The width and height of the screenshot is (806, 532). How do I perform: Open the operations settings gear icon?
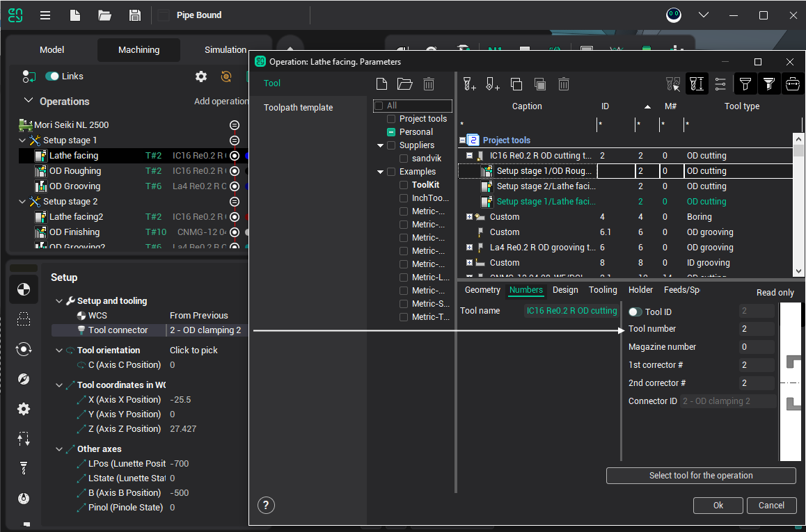click(x=201, y=76)
